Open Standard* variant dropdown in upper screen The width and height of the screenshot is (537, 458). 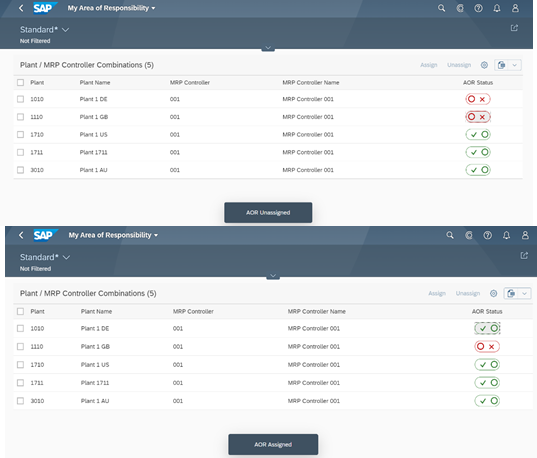tap(45, 30)
